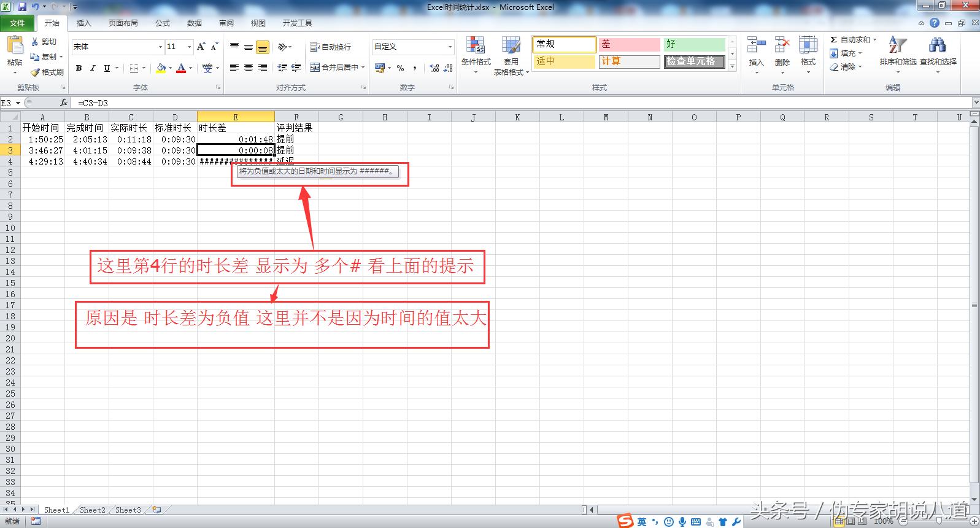The width and height of the screenshot is (980, 528).
Task: Open the Merge and Center dropdown arrow
Action: pyautogui.click(x=363, y=68)
